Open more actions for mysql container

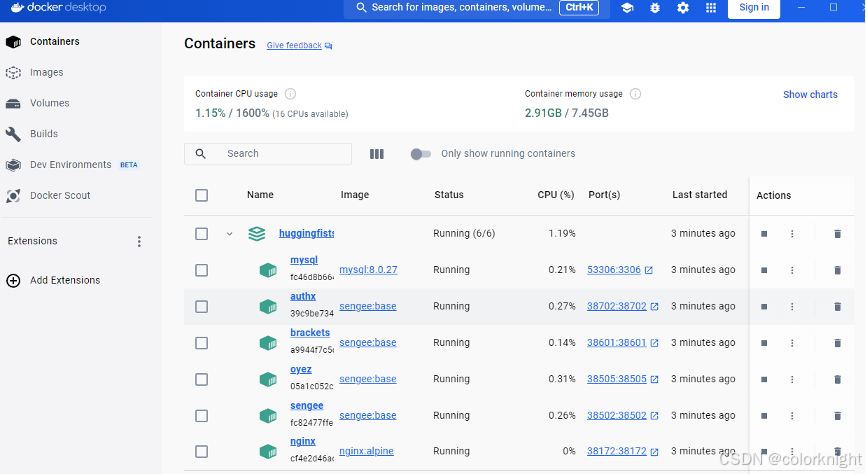pyautogui.click(x=792, y=270)
